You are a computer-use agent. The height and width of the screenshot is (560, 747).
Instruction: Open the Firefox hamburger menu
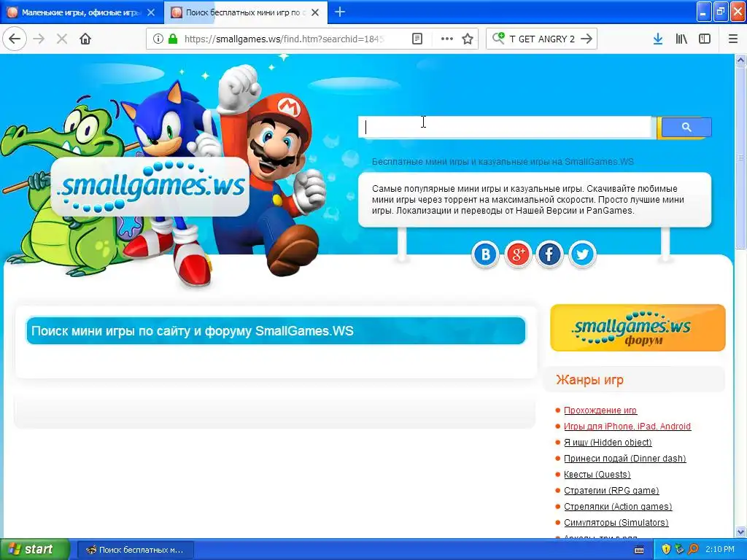click(x=733, y=39)
